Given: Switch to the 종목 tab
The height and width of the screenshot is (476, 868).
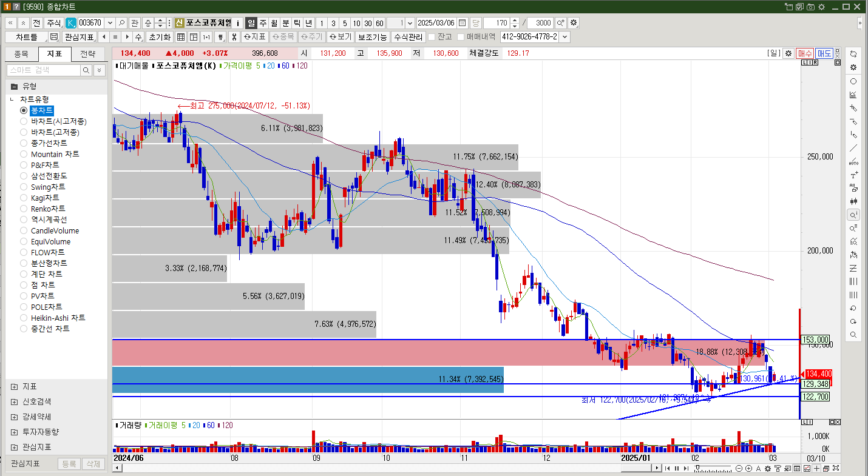Looking at the screenshot, I should tap(21, 54).
